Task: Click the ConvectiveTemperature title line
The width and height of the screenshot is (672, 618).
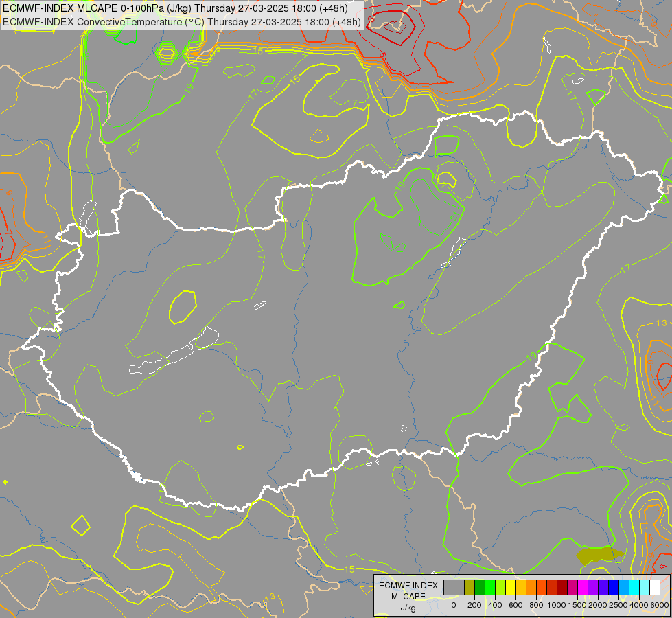Action: (x=182, y=21)
